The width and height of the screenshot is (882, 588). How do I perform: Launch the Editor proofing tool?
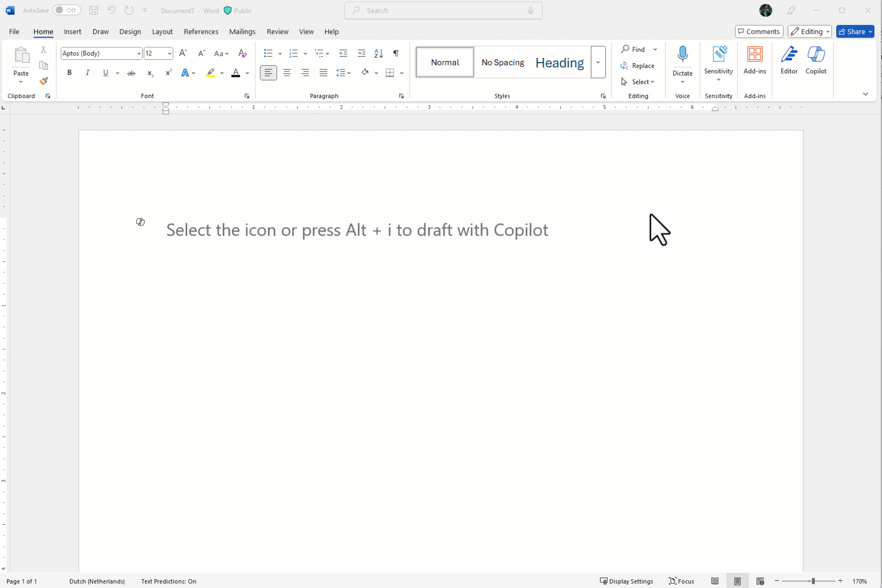(x=789, y=60)
